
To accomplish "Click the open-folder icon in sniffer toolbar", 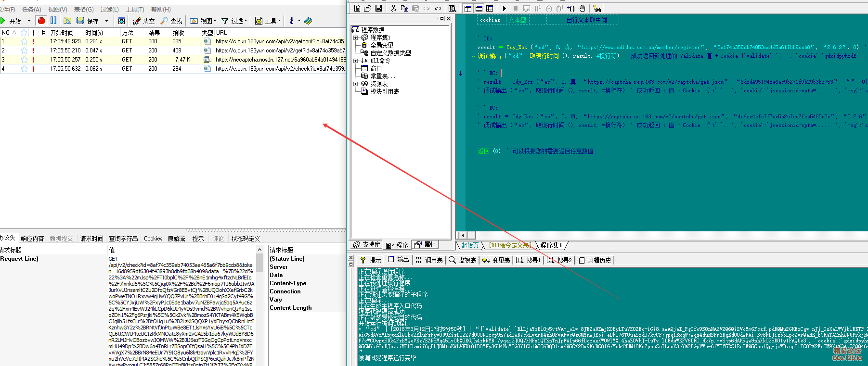I will coord(67,21).
